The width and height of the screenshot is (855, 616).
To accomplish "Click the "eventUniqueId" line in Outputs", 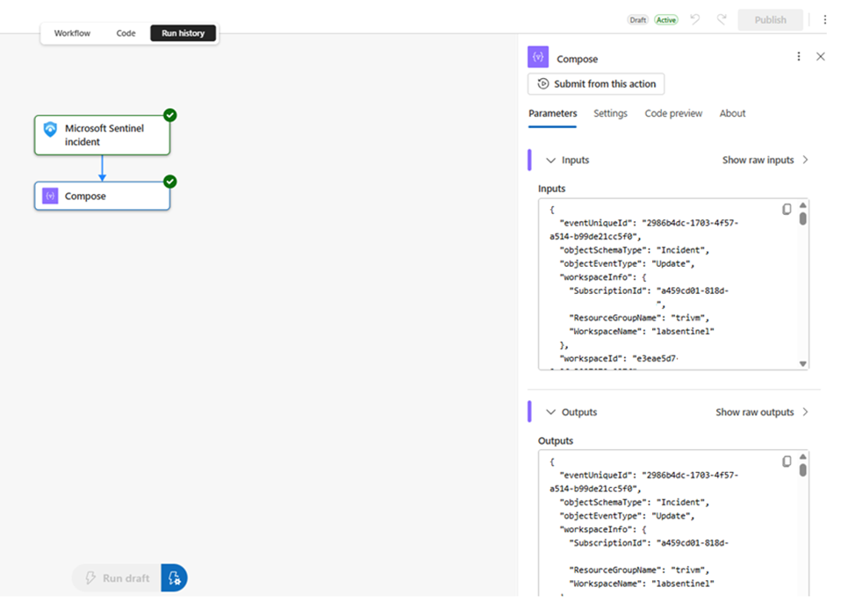I will point(649,476).
